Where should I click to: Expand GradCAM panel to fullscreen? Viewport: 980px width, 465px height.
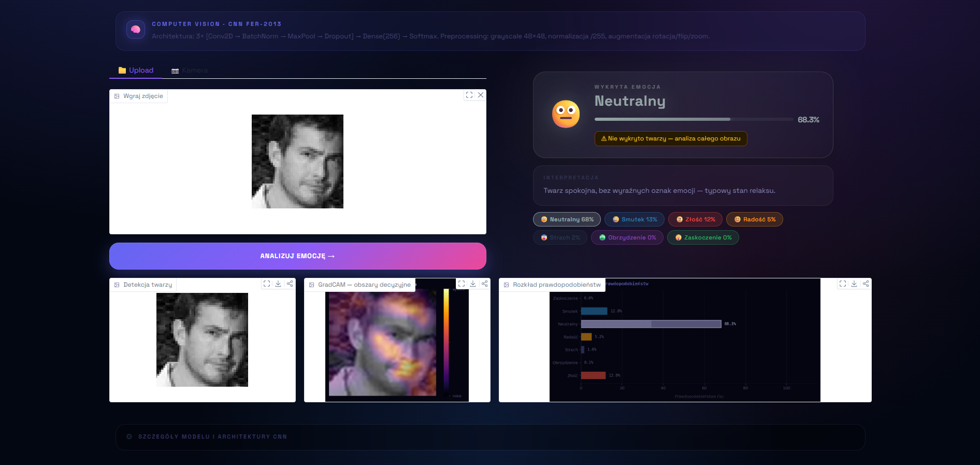click(462, 284)
